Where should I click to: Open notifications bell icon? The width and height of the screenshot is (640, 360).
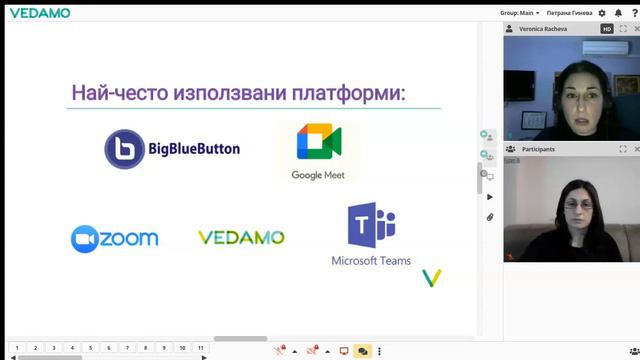(x=618, y=13)
